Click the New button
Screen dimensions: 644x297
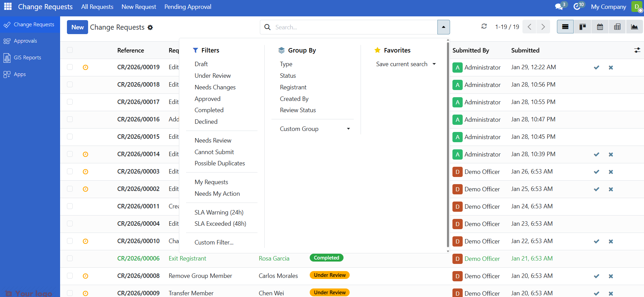78,27
